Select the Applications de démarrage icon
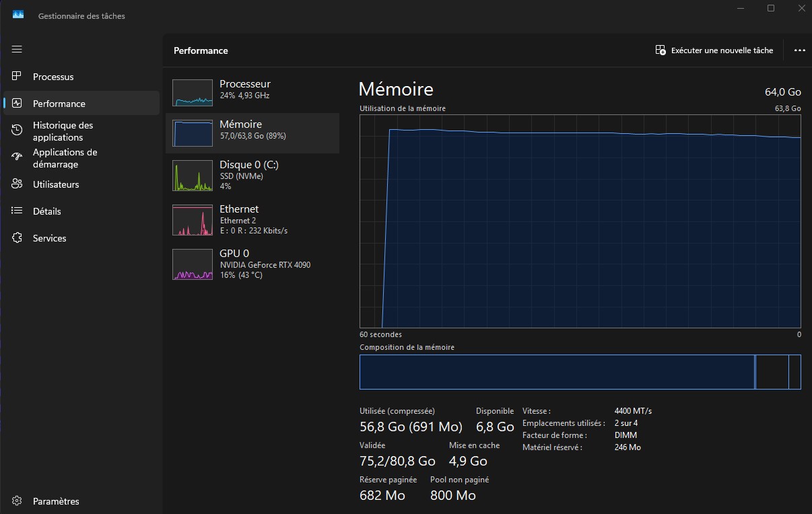The height and width of the screenshot is (514, 812). (18, 157)
